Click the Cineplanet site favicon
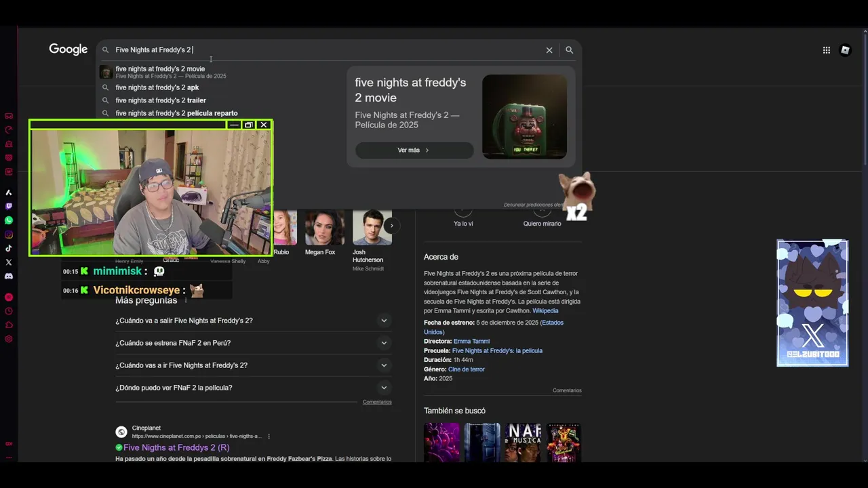This screenshot has height=488, width=868. pyautogui.click(x=121, y=432)
